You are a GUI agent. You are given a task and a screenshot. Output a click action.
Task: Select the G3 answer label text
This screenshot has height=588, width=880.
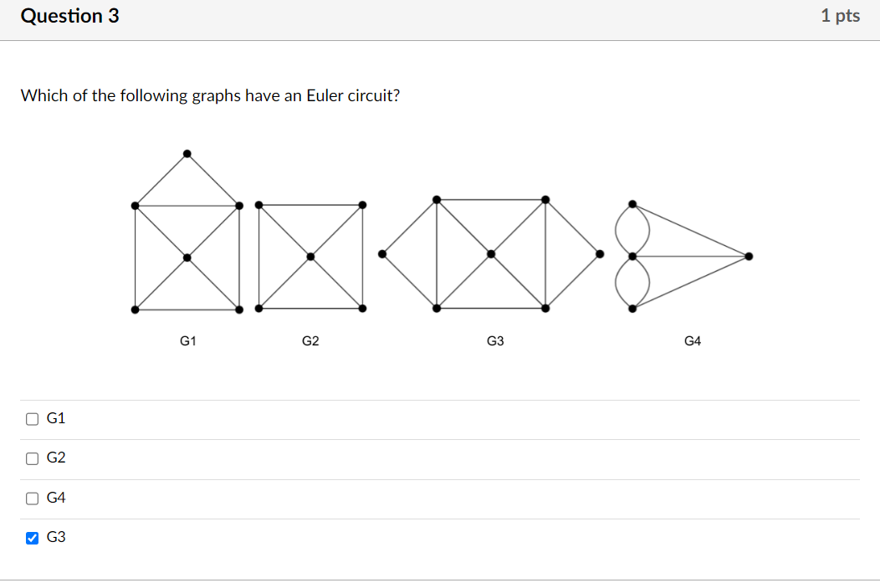(56, 538)
